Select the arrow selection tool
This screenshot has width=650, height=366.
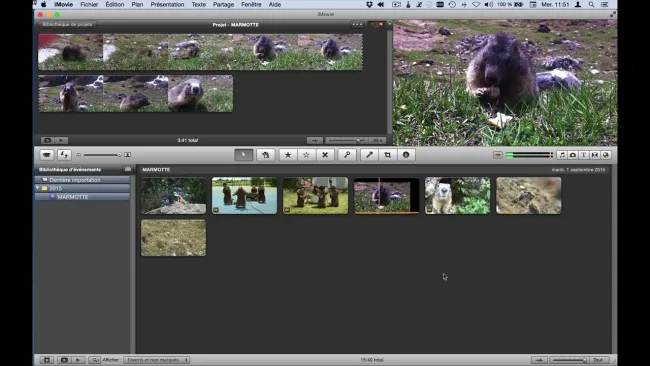244,155
